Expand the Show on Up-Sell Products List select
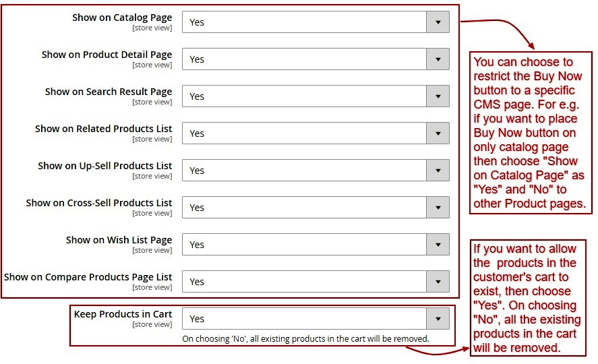Viewport: 598px width, 364px height. (x=305, y=171)
